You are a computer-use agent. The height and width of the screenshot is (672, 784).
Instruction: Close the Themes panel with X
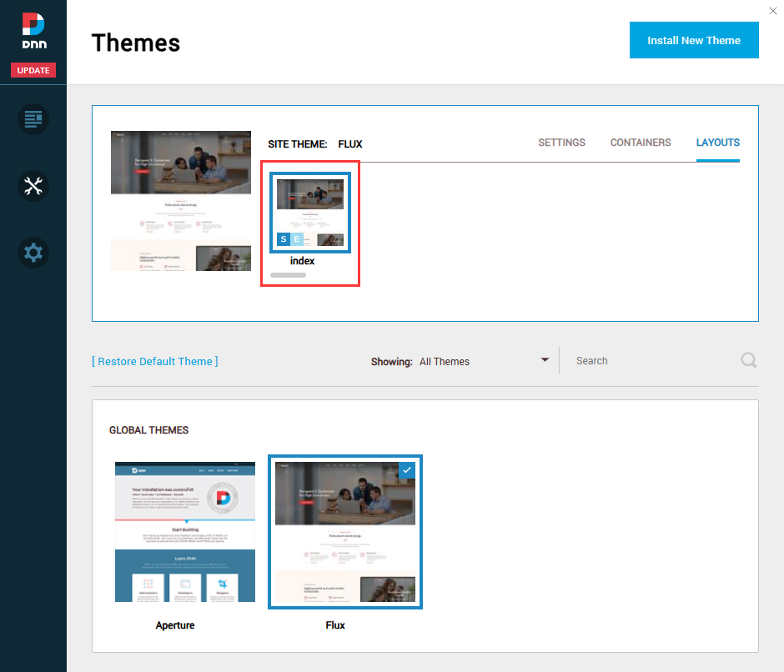(x=773, y=11)
